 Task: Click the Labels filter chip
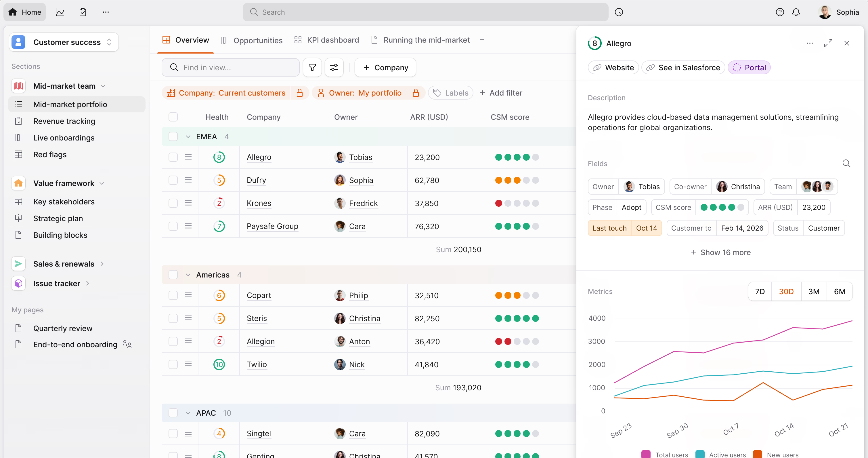tap(450, 93)
